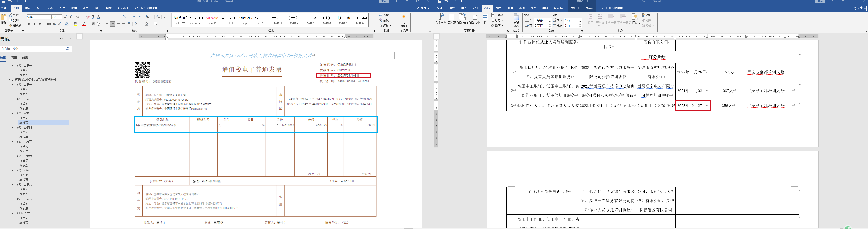Screen dimensions: 868x229
Task: Toggle italic formatting (I)
Action: point(34,24)
